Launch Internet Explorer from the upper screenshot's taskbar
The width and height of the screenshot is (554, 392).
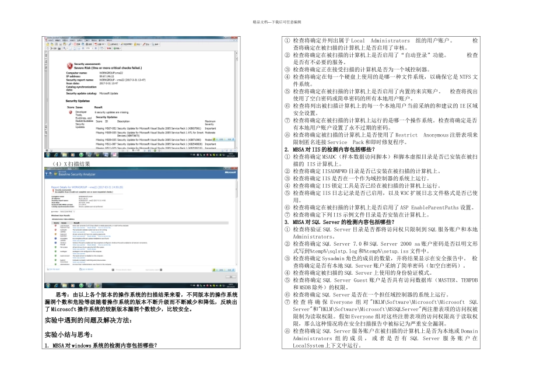56,155
